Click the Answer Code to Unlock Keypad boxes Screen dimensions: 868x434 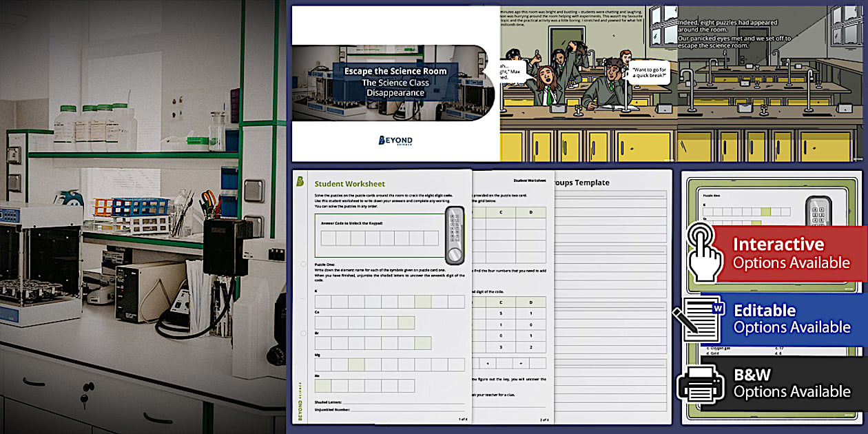(x=380, y=238)
